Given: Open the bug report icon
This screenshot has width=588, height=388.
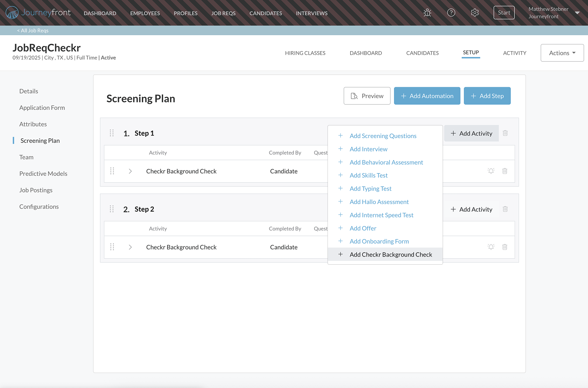Looking at the screenshot, I should coord(427,13).
